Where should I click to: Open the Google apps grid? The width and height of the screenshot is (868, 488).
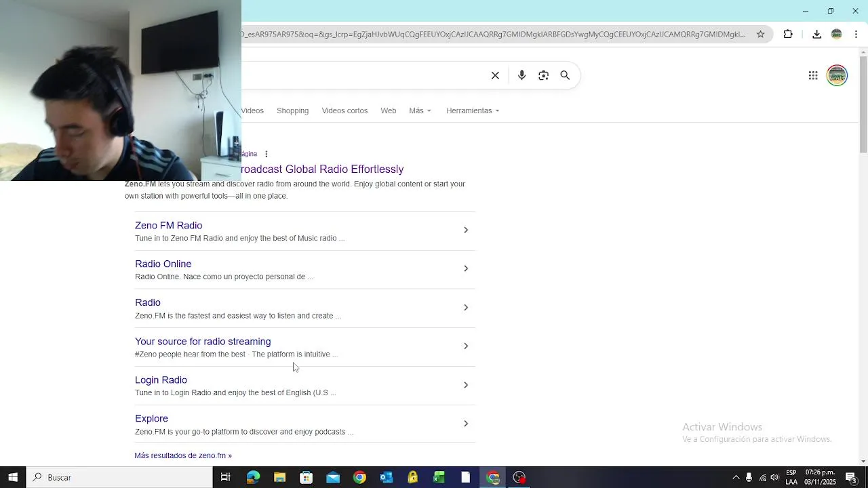click(813, 75)
